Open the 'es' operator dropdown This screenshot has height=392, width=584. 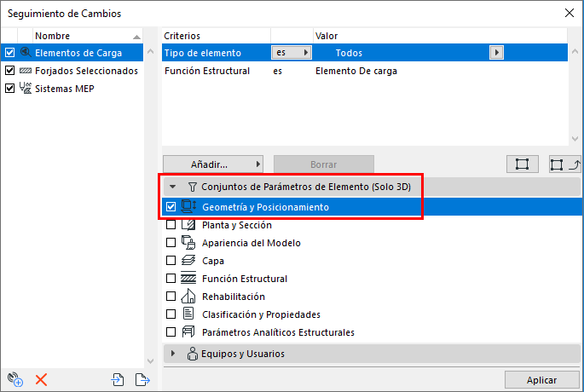pyautogui.click(x=291, y=53)
